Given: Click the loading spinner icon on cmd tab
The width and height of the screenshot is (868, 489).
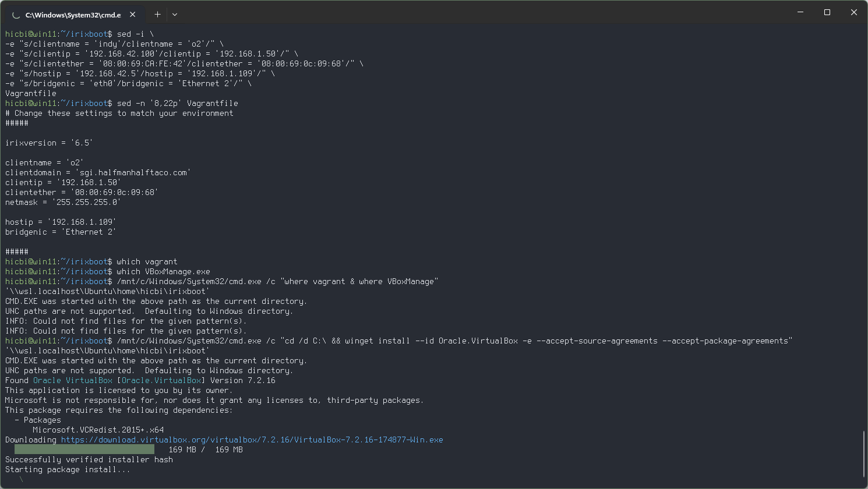Looking at the screenshot, I should [x=16, y=15].
